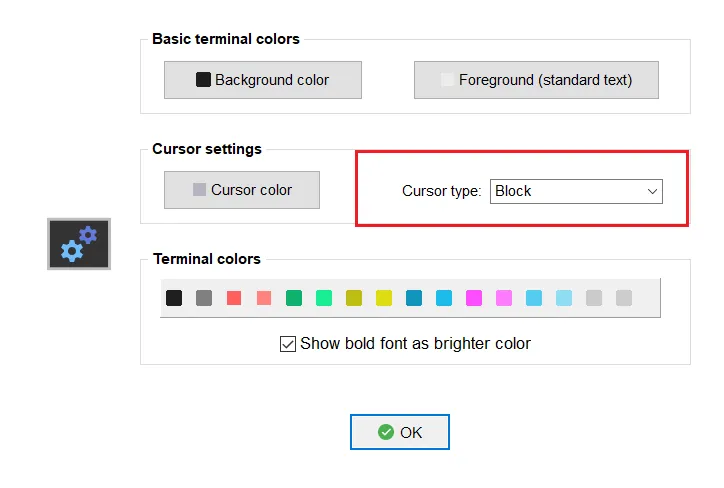This screenshot has height=488, width=724.
Task: Pick the dark gray terminal color swatch
Action: pyautogui.click(x=204, y=298)
